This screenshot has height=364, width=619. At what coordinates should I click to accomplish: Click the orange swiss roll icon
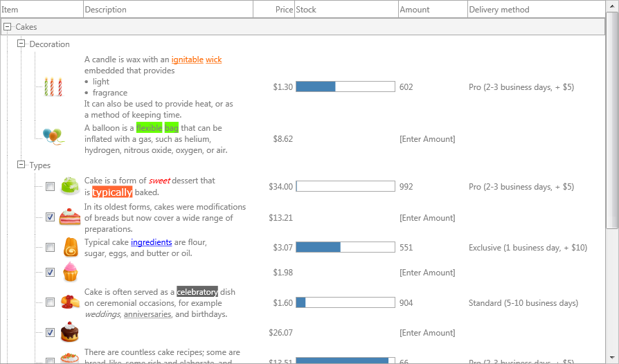71,247
